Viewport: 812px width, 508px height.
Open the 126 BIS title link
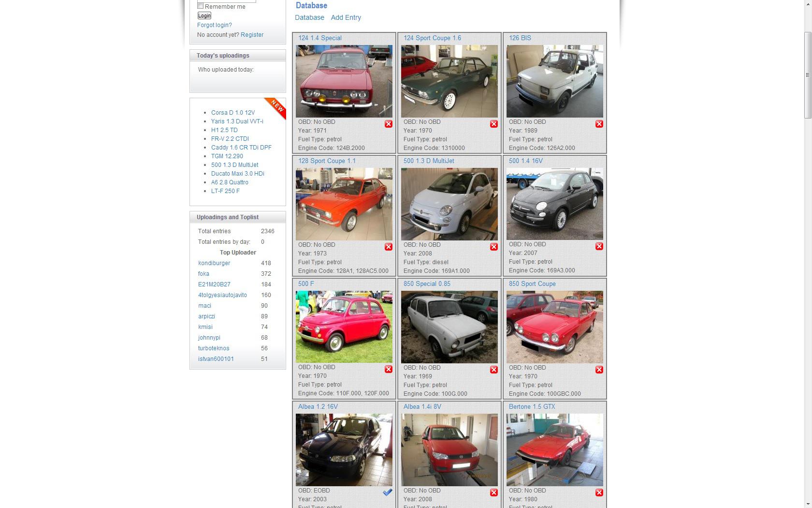[520, 38]
